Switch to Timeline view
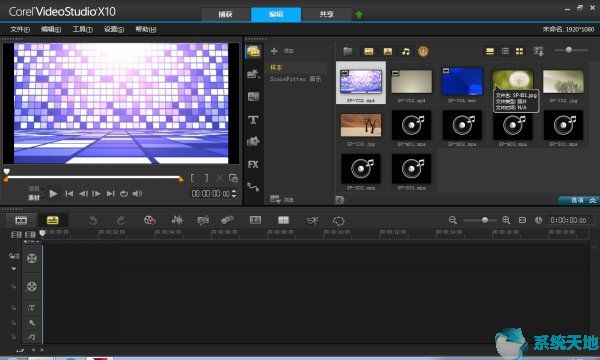The width and height of the screenshot is (600, 360). click(x=52, y=220)
